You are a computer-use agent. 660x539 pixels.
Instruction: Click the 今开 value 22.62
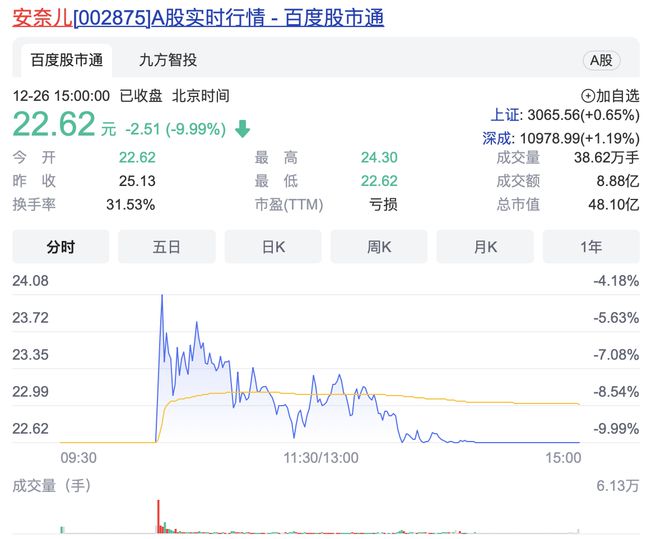point(137,157)
